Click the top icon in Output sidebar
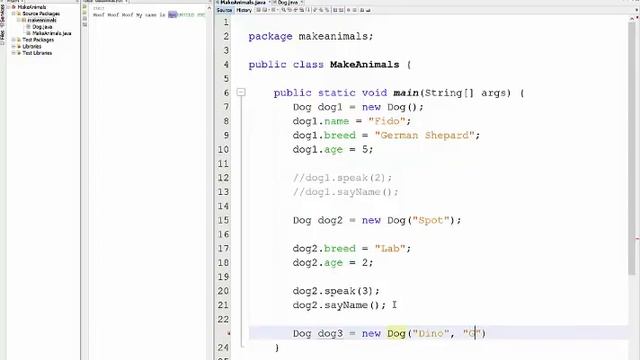The height and width of the screenshot is (360, 640). pos(84,6)
